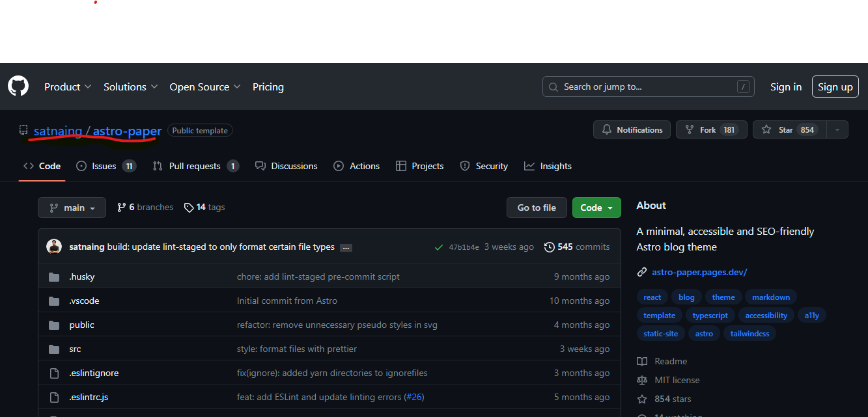
Task: Open the Discussions tab
Action: tap(287, 166)
